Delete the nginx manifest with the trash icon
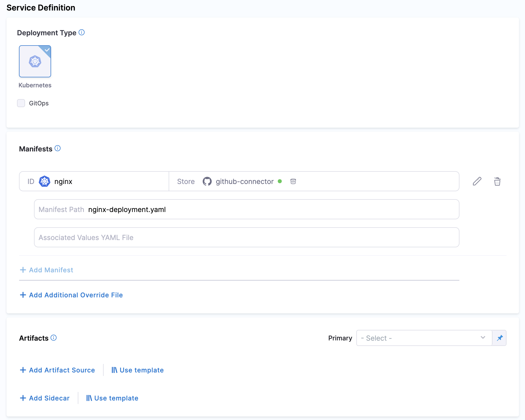This screenshot has height=420, width=525. pyautogui.click(x=497, y=181)
